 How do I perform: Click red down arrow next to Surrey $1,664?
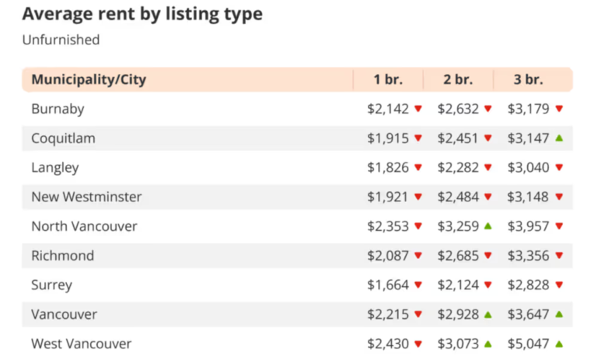point(418,285)
